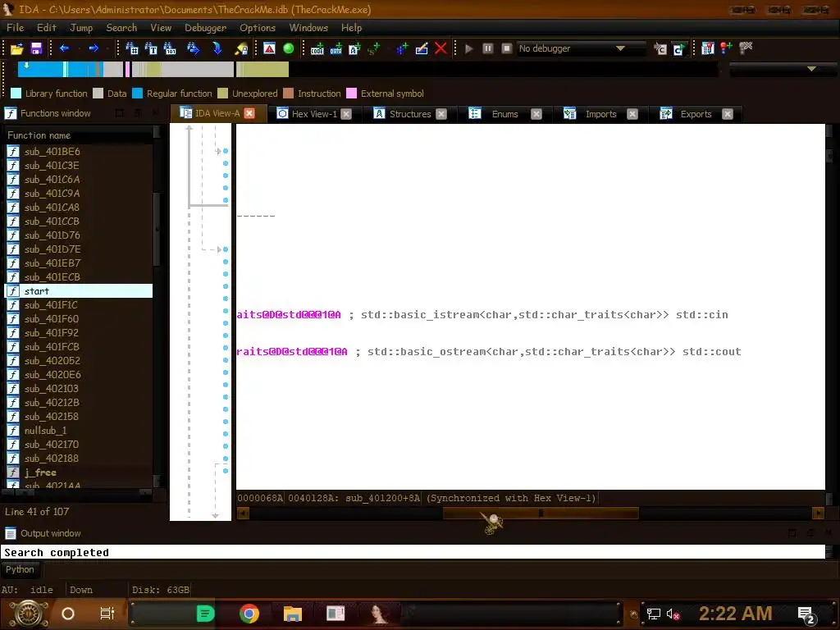Open the No debugger dropdown

pos(581,48)
